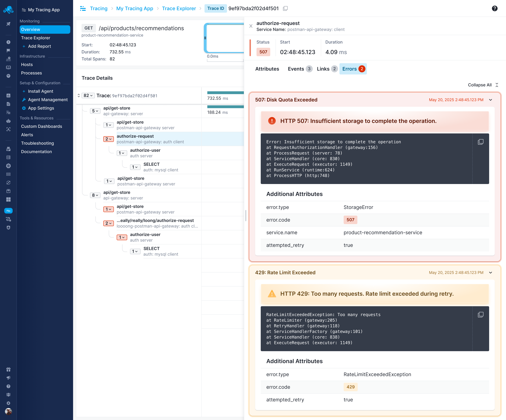Open the robot icon in the rail
Screen dimensions: 506x420
(8, 121)
